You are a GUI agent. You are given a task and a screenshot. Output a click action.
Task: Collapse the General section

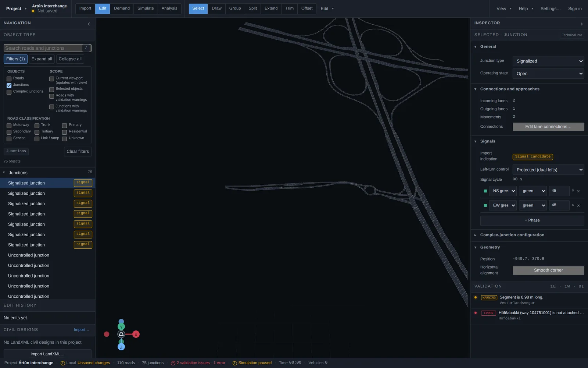coord(475,47)
